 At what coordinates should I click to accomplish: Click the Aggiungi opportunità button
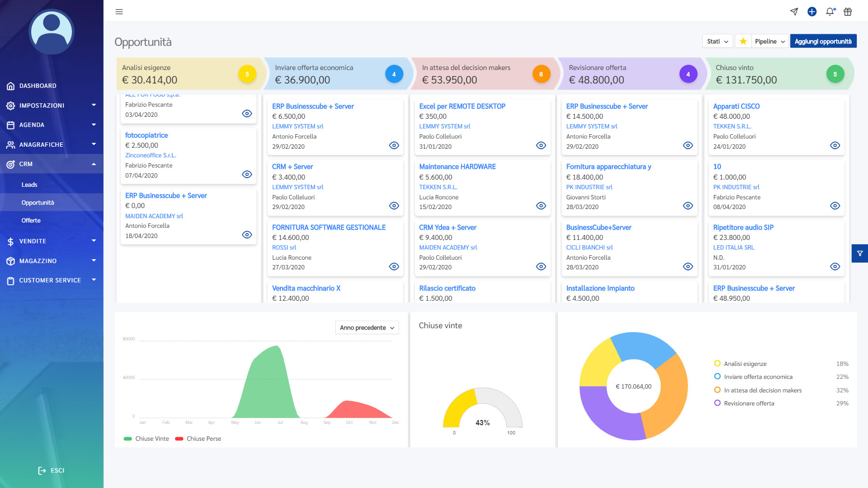[823, 42]
